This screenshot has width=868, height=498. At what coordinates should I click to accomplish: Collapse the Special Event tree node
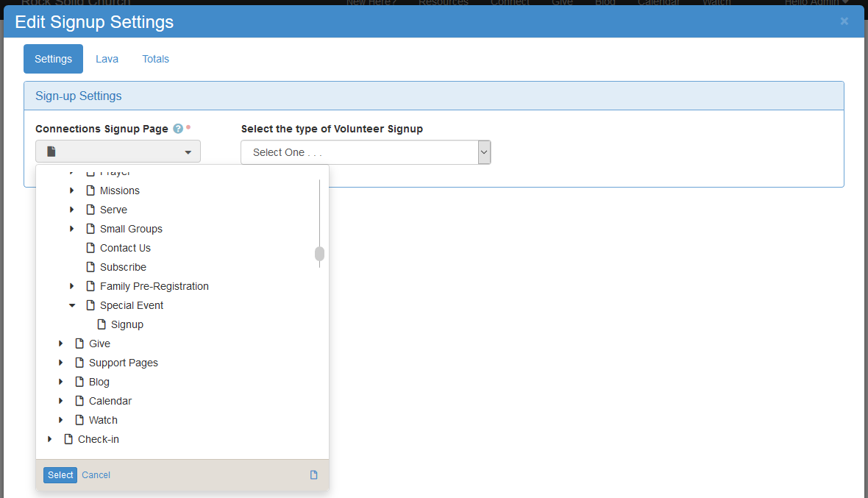(72, 305)
